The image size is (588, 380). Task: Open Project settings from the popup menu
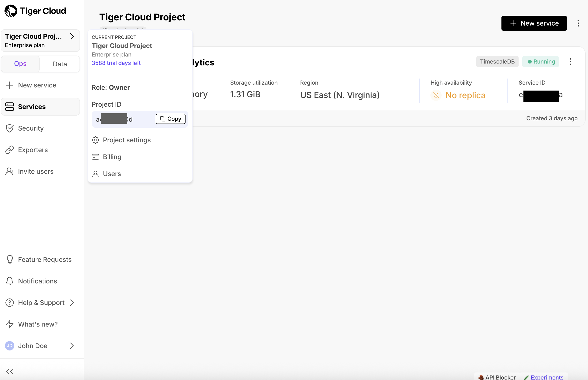point(126,140)
